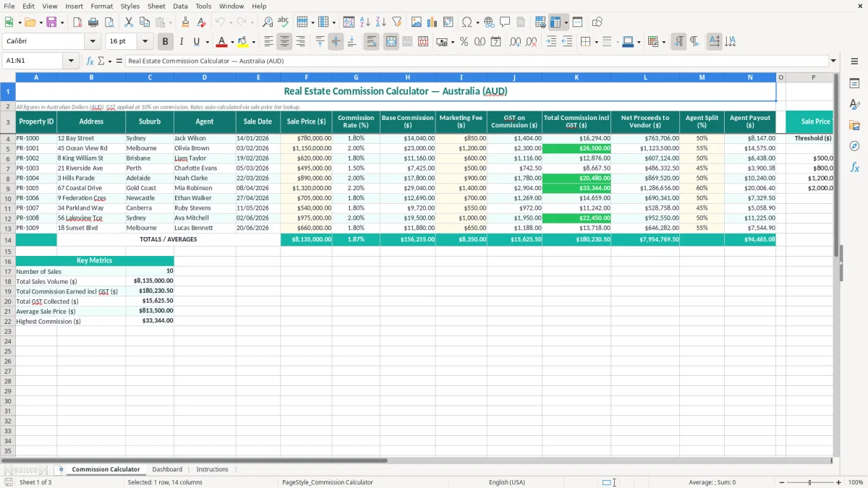Cut the selection with scissors icon
The width and height of the screenshot is (868, 488).
[129, 22]
